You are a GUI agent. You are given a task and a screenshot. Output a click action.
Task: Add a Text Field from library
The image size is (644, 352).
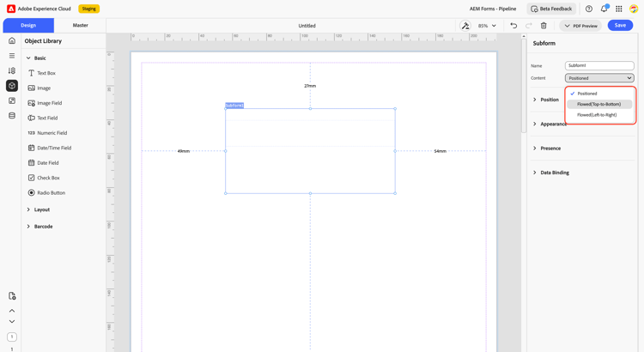[x=43, y=118]
